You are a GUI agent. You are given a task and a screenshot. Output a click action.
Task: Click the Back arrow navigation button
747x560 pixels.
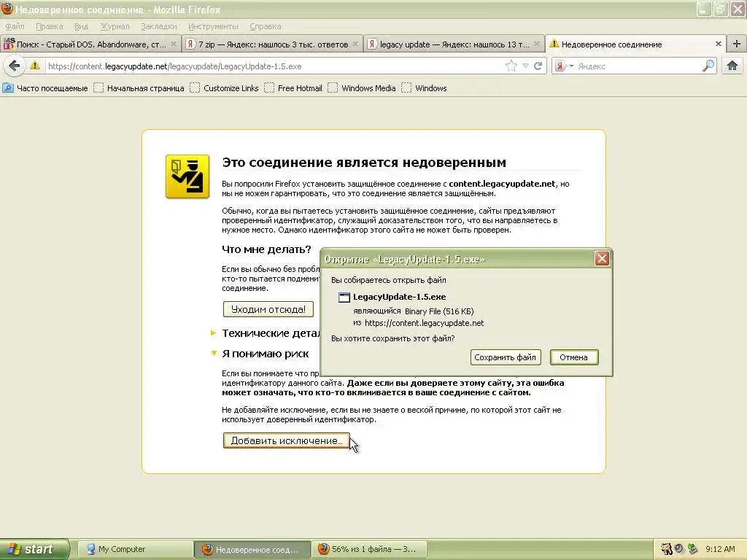point(15,66)
